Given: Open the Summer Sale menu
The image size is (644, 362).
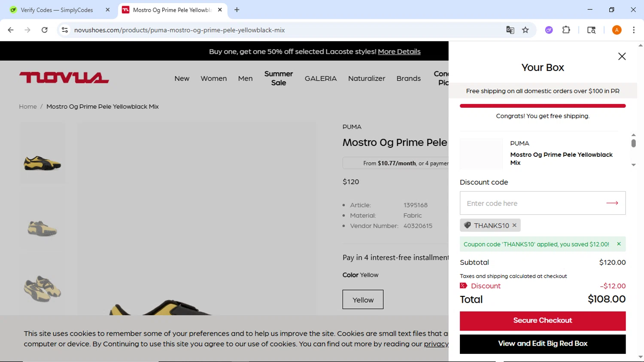Looking at the screenshot, I should [279, 78].
